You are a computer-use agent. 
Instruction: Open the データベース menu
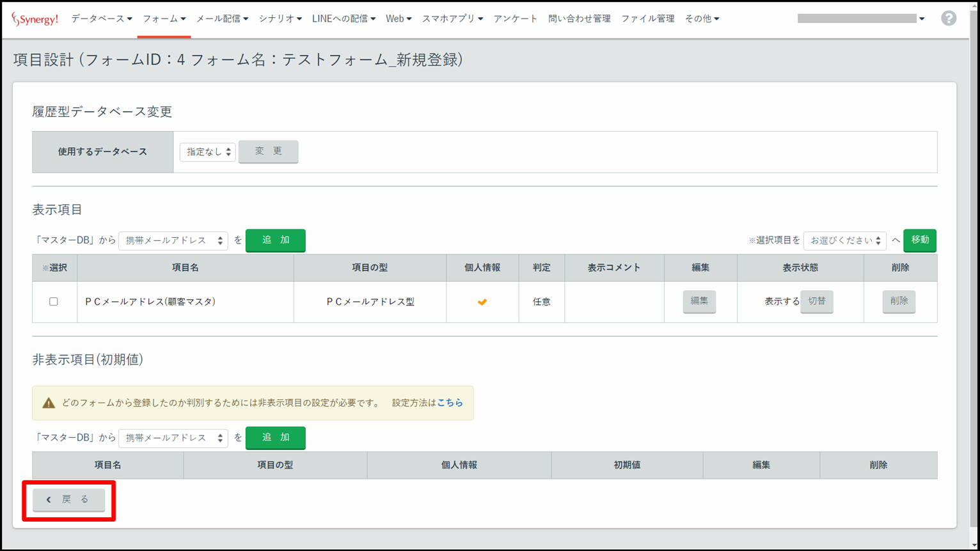click(101, 19)
